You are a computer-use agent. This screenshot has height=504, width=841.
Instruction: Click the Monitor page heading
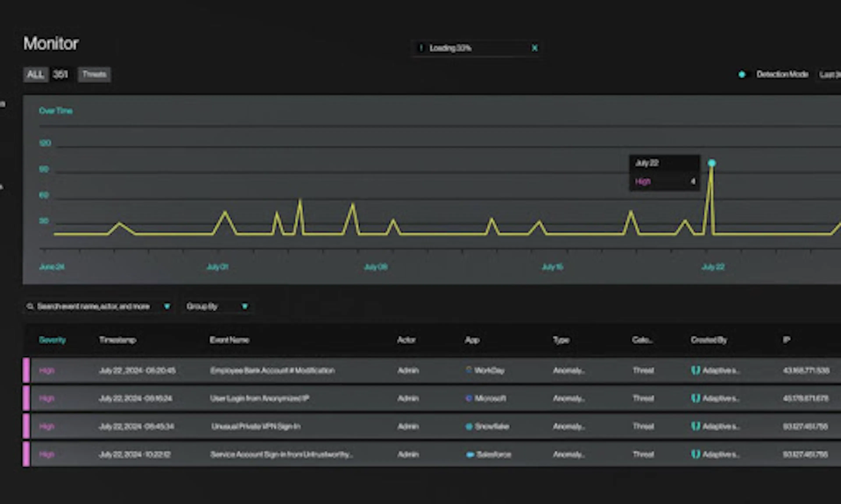click(x=51, y=44)
